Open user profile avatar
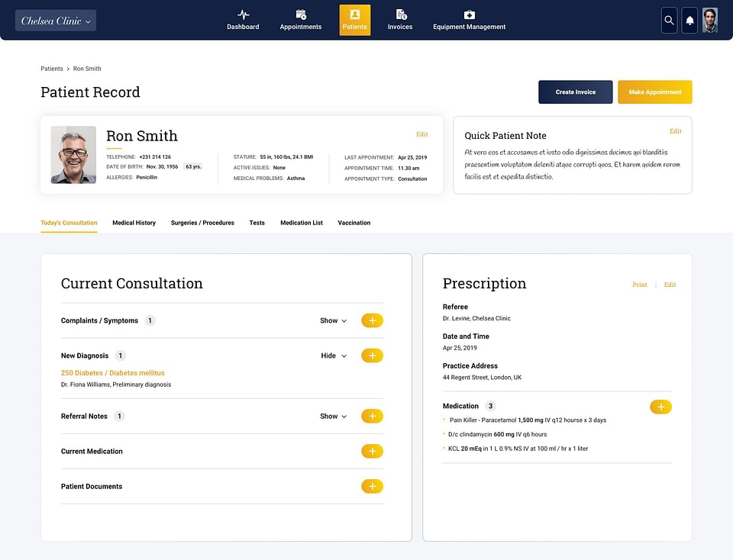 [709, 21]
